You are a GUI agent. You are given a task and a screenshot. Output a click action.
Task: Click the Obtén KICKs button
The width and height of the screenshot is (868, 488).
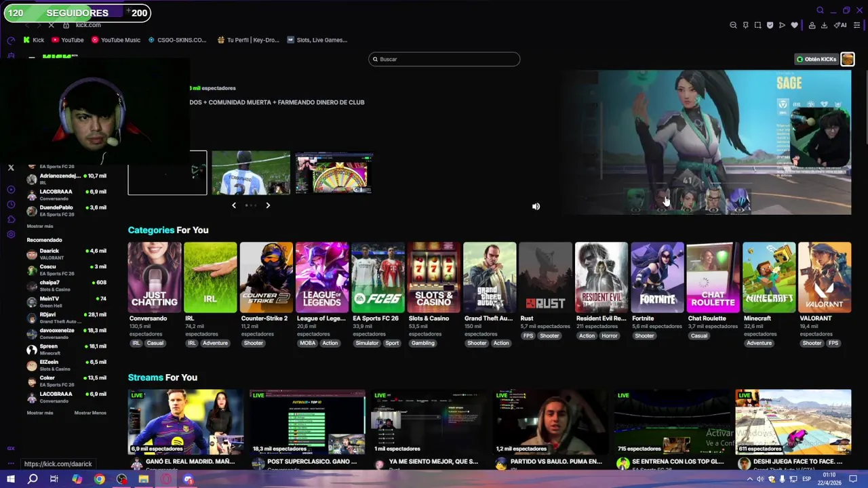[x=816, y=59]
